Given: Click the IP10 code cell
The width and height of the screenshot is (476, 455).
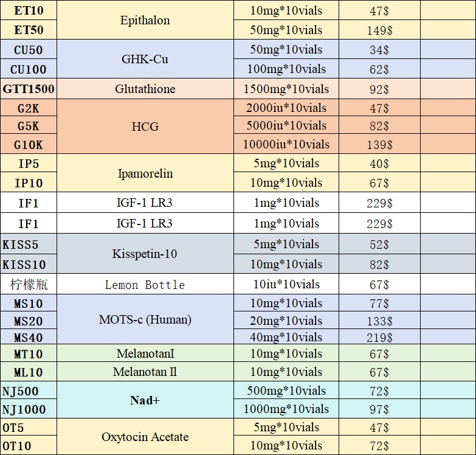Looking at the screenshot, I should point(29,182).
